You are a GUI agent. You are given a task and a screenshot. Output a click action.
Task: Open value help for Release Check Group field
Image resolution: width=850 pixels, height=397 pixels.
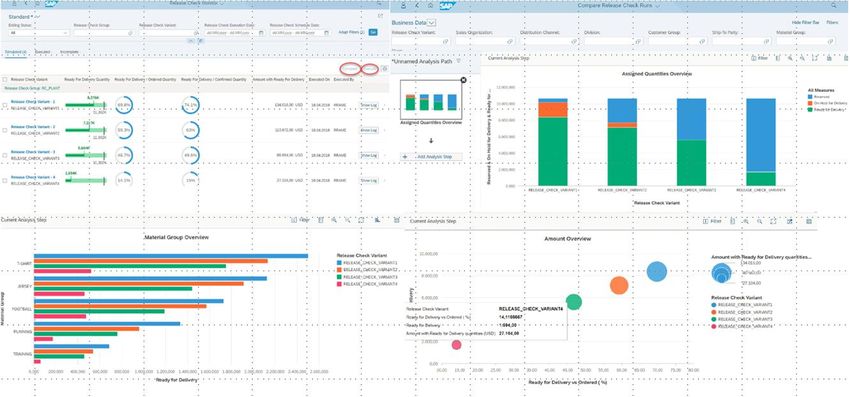click(x=131, y=33)
